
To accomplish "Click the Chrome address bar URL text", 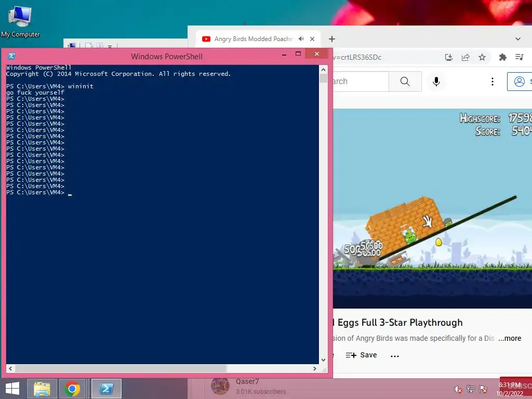I will point(357,57).
